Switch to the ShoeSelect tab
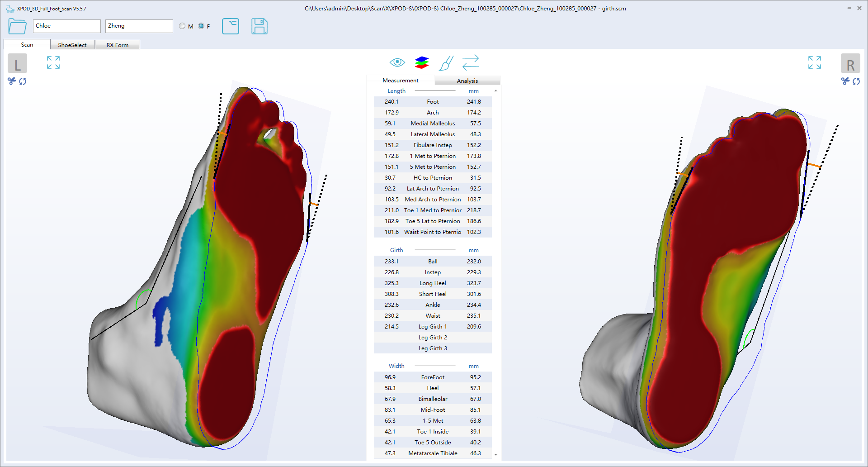868x467 pixels. [72, 45]
